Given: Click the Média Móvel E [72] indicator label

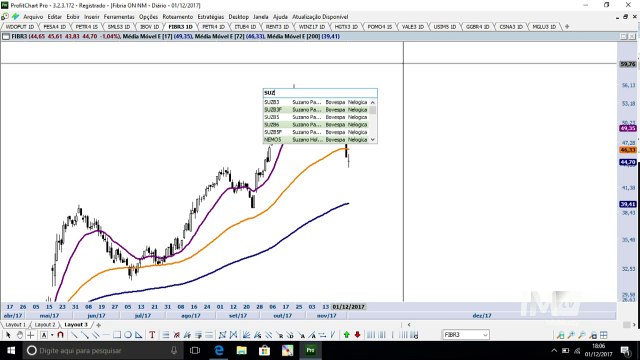Looking at the screenshot, I should tap(220, 36).
